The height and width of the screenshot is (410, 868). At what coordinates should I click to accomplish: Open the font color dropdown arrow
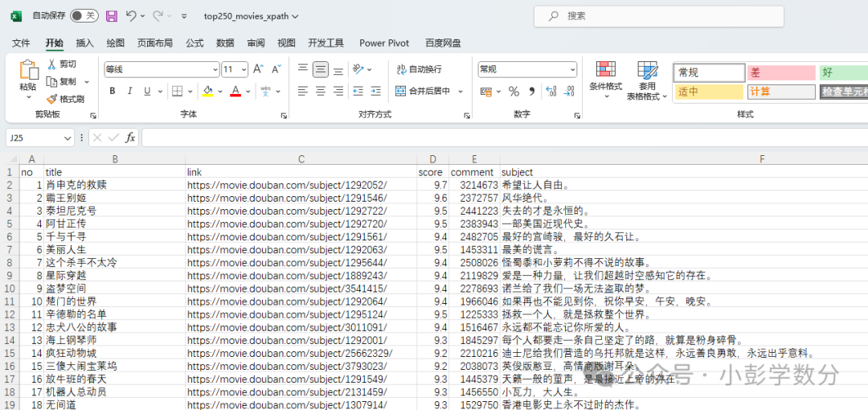pyautogui.click(x=248, y=92)
